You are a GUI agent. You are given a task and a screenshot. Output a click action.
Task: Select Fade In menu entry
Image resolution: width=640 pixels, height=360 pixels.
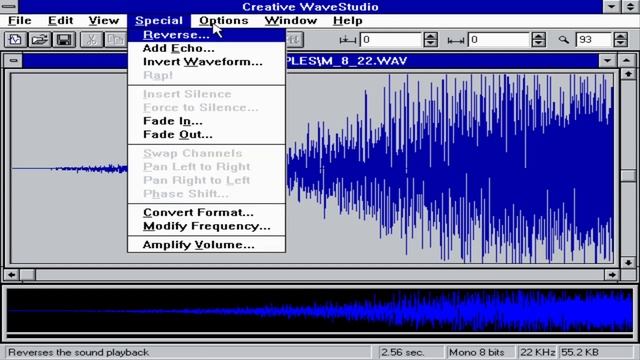tap(207, 121)
